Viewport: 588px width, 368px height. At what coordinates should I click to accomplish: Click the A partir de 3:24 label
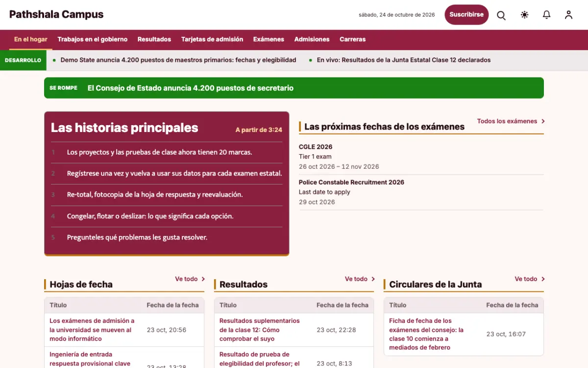(259, 130)
